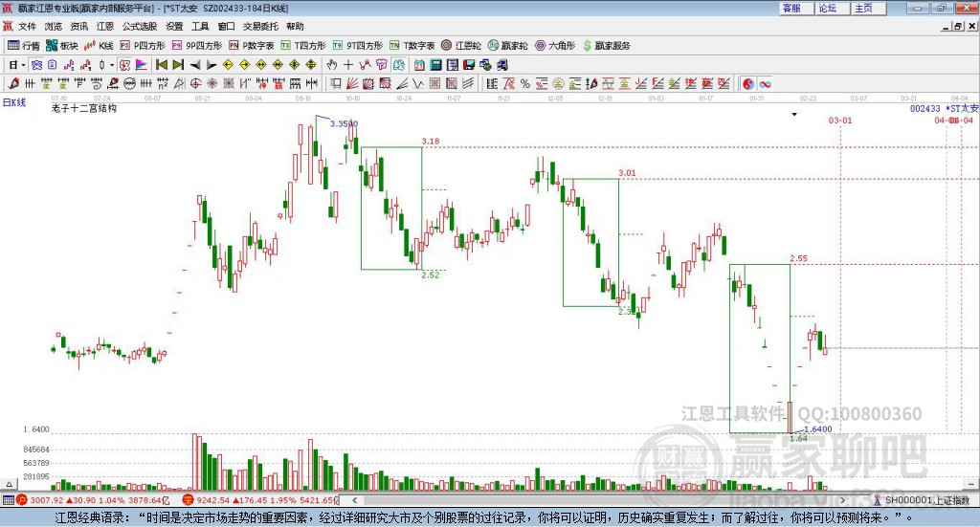Jump to the last bar icon
Image resolution: width=980 pixels, height=527 pixels.
pos(178,65)
